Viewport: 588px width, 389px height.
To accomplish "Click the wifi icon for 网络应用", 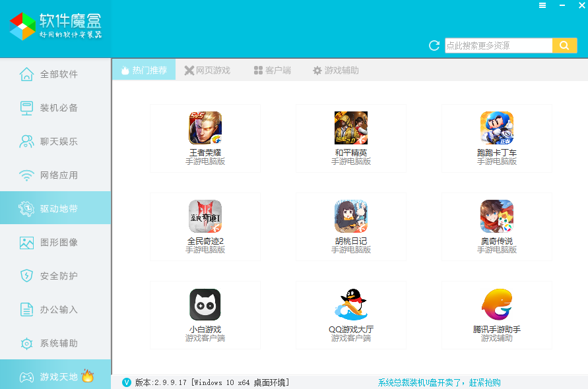I will [26, 175].
